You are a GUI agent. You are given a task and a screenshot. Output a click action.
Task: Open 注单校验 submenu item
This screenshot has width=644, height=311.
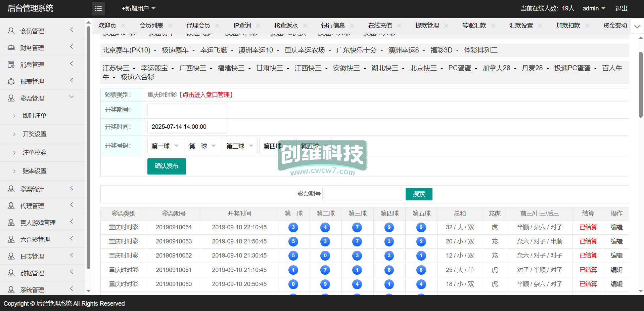(35, 153)
